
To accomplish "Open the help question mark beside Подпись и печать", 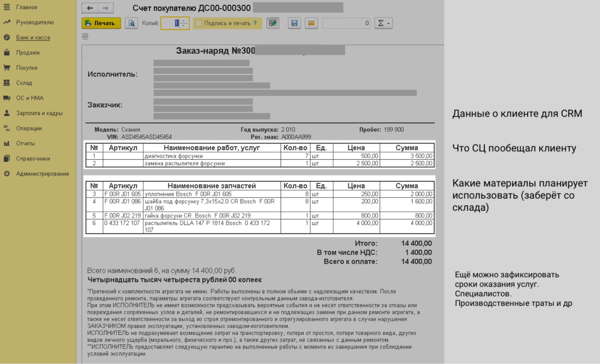I will coord(255,23).
